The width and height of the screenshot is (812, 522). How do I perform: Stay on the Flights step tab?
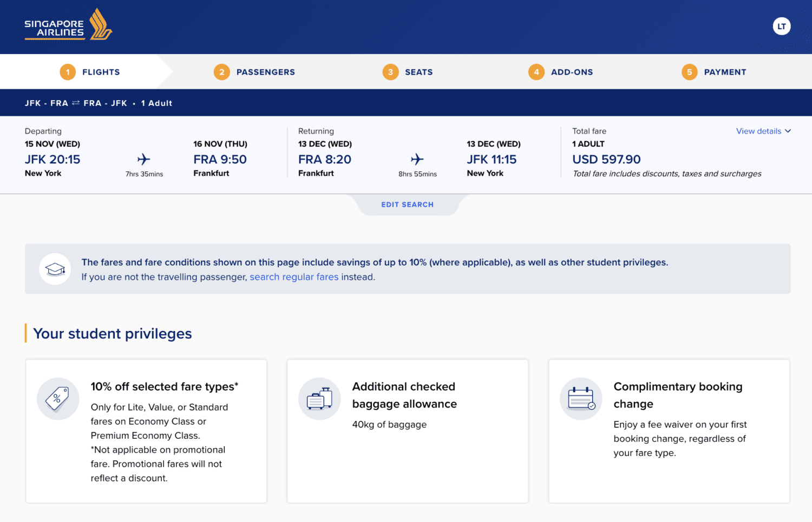click(x=101, y=71)
